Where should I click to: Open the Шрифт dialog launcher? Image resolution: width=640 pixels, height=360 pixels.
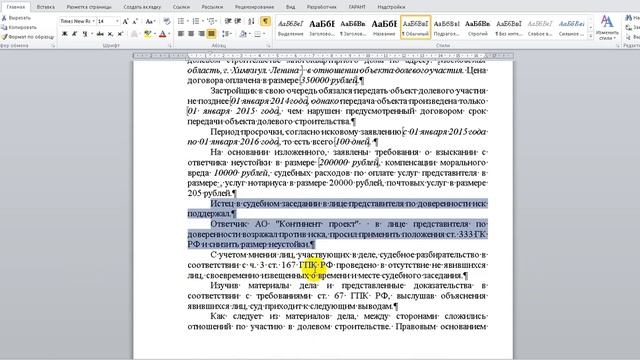170,46
